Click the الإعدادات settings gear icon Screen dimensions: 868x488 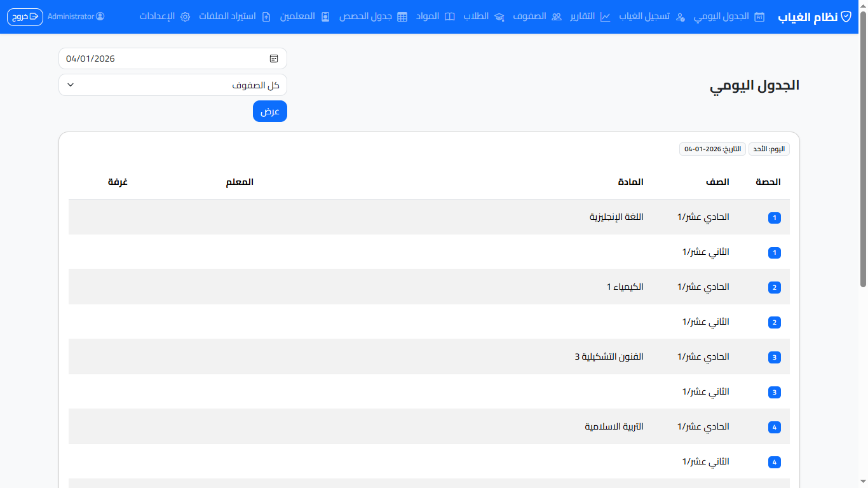(x=185, y=17)
